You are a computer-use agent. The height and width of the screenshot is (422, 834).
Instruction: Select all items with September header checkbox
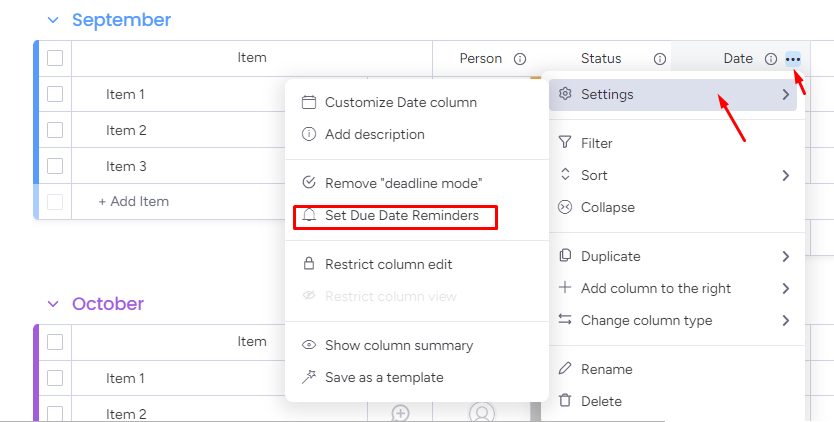(55, 58)
